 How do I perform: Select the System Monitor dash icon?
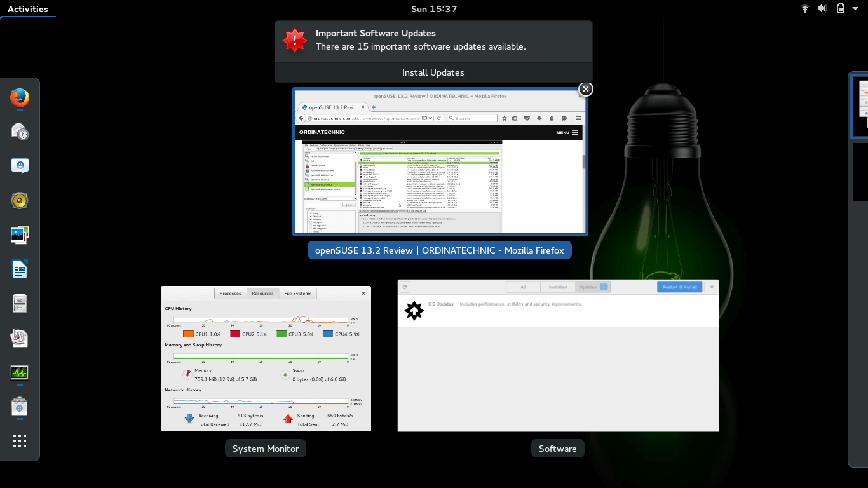tap(20, 372)
